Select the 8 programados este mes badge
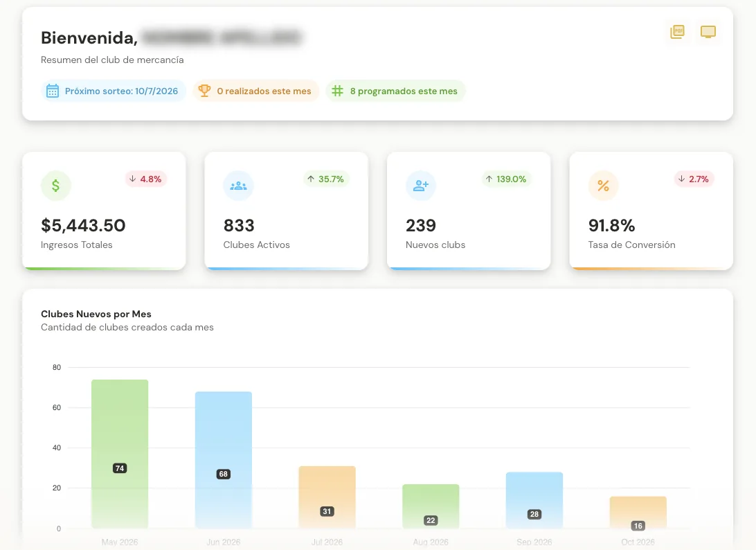This screenshot has height=550, width=756. coord(395,91)
